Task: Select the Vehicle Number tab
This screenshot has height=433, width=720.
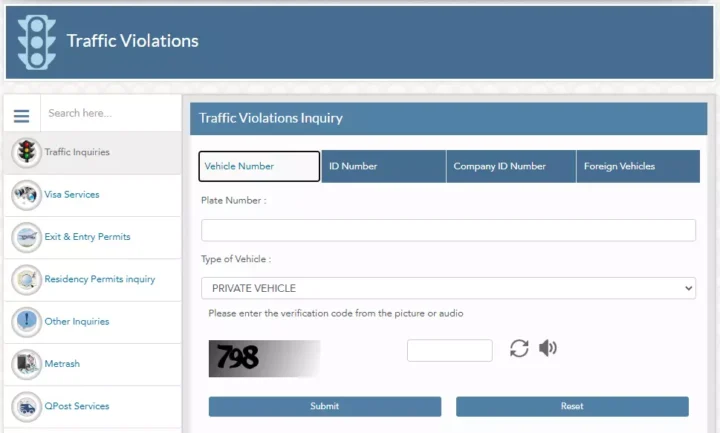Action: click(x=259, y=166)
